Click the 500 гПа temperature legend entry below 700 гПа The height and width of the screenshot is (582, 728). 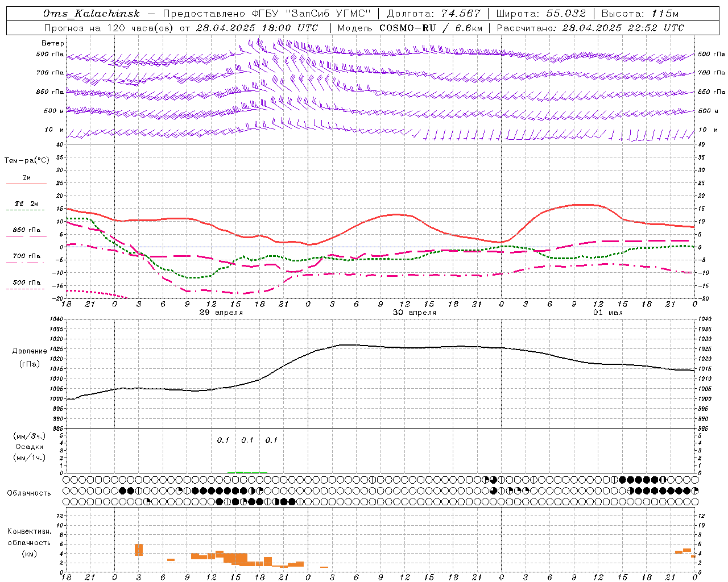[26, 285]
